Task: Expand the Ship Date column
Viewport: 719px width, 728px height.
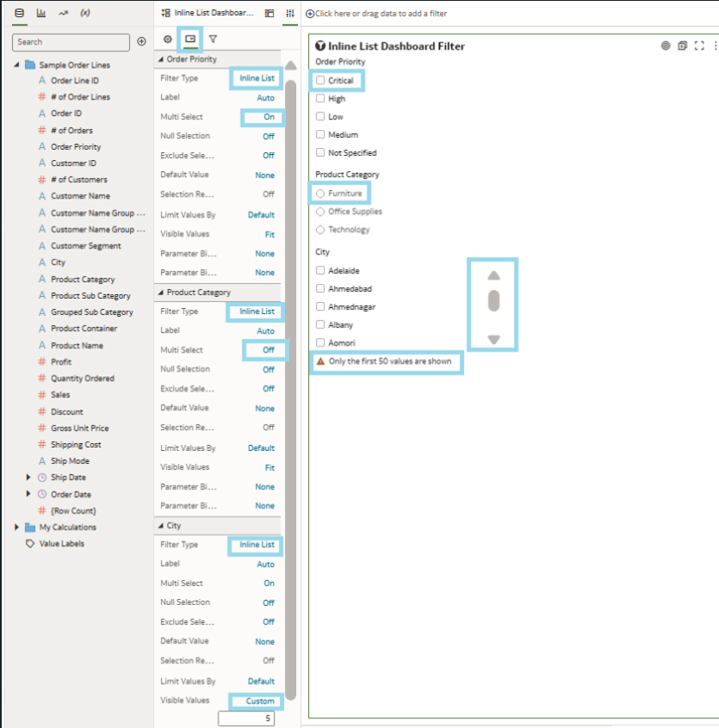Action: click(29, 478)
